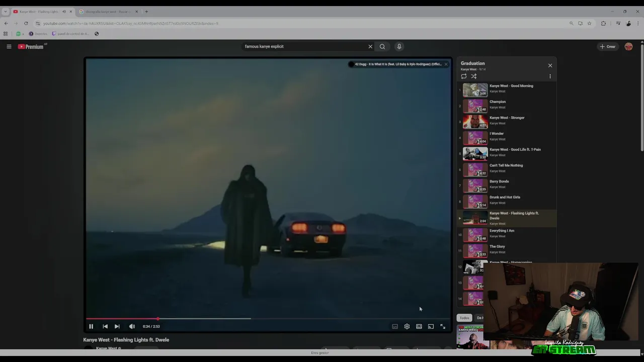Viewport: 644px width, 362px height.
Task: Open the recommended Kanye West video thumbnail below chips
Action: (x=470, y=337)
